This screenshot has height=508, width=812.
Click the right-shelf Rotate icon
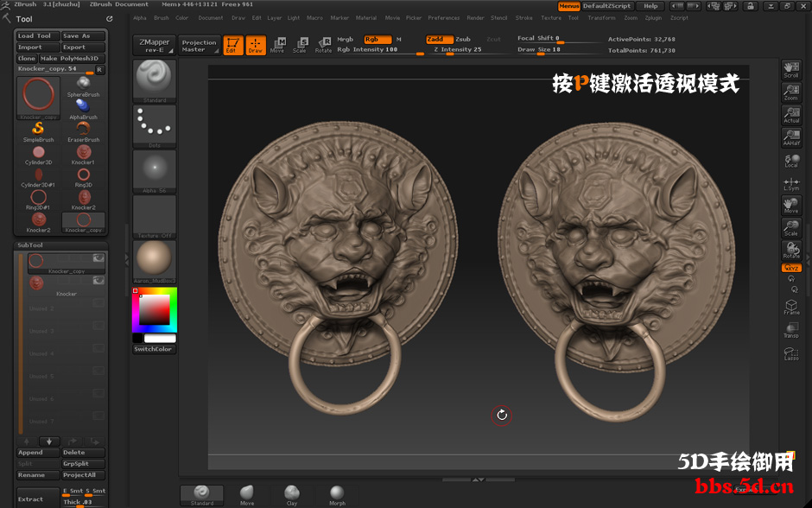[x=790, y=251]
